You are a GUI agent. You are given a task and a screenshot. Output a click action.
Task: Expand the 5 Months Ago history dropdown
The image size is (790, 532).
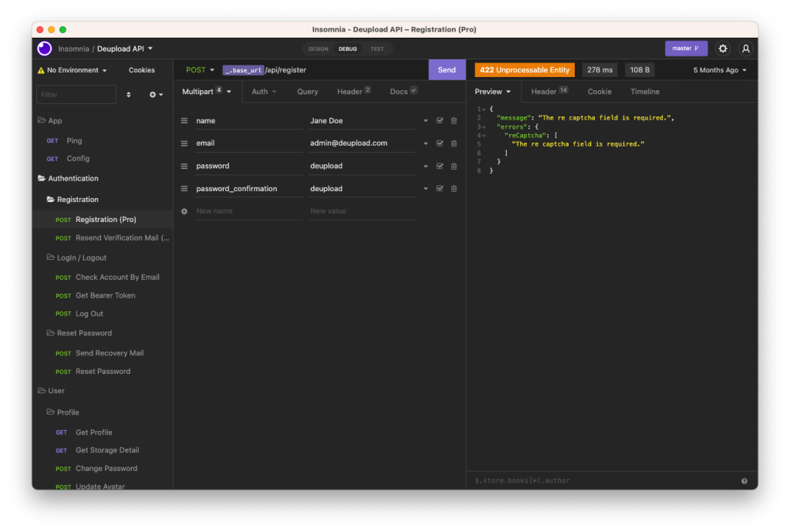[x=720, y=70]
